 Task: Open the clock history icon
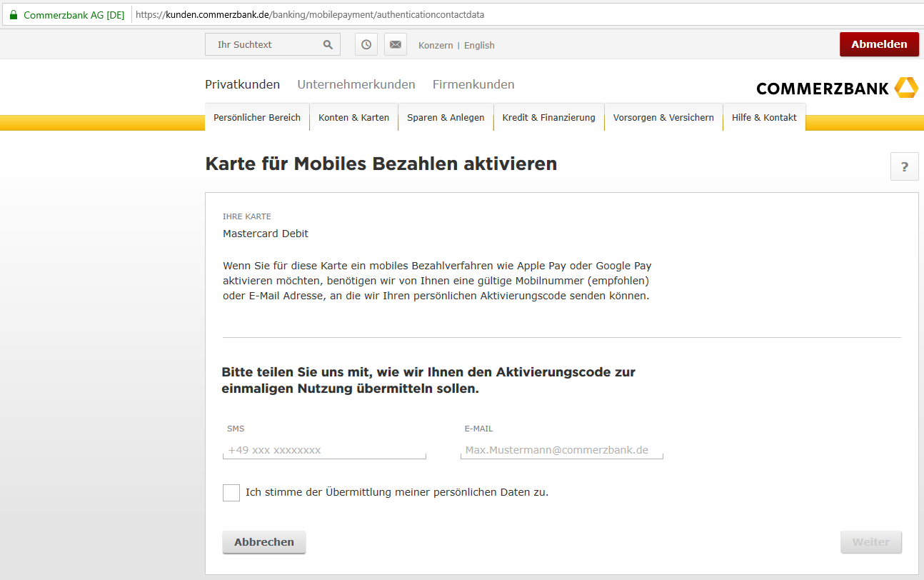click(366, 44)
